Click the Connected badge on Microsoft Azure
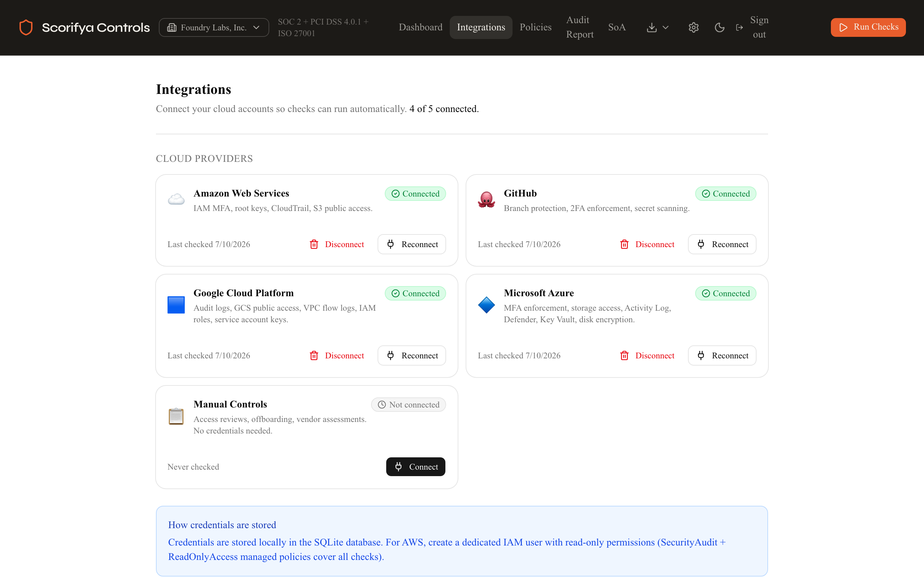The height and width of the screenshot is (578, 924). point(725,294)
